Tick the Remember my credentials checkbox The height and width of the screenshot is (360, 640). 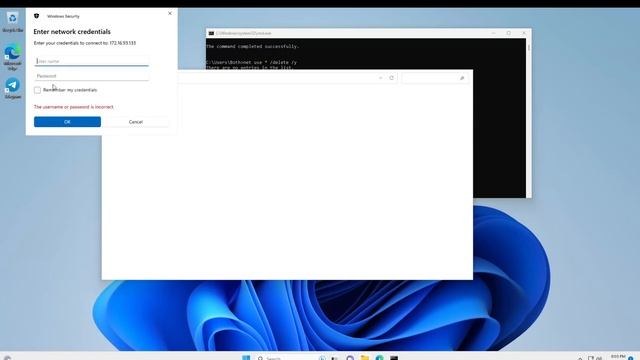coord(38,90)
